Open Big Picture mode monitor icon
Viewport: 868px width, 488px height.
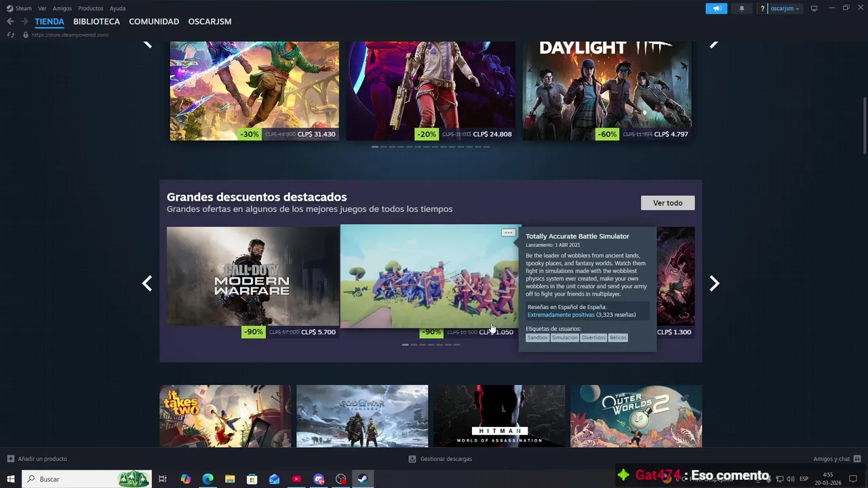click(814, 8)
